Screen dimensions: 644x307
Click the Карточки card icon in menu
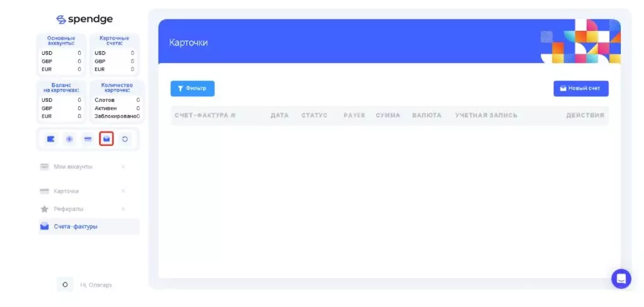45,191
